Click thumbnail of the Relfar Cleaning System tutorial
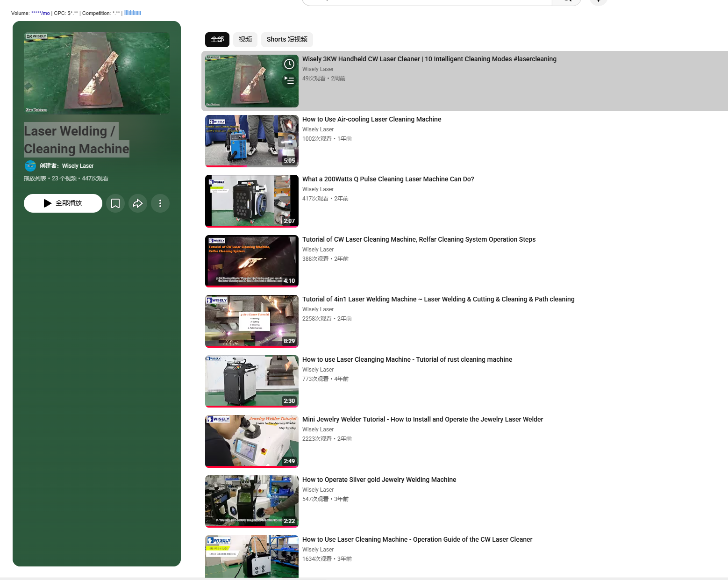 click(252, 261)
